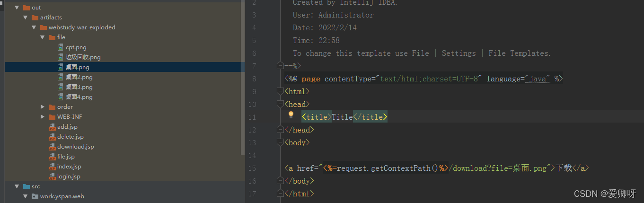Collapse the webstudy_war_exploded folder arrow
Screen dimensions: 644x203
pos(34,27)
